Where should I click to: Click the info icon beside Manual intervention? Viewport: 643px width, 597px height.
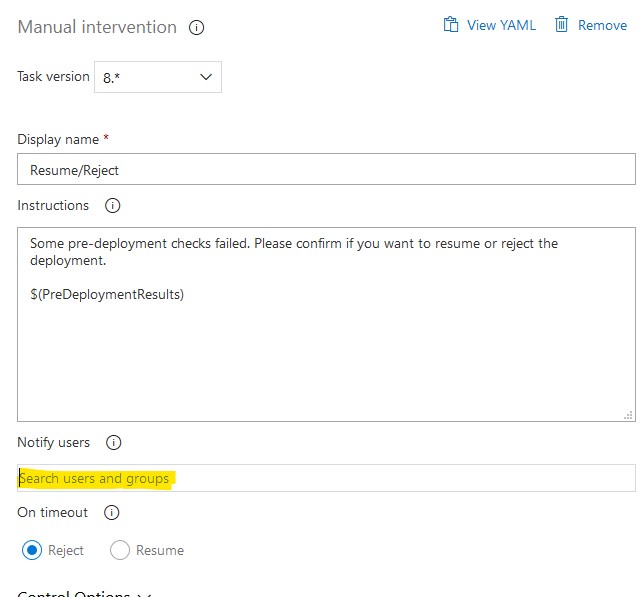196,28
